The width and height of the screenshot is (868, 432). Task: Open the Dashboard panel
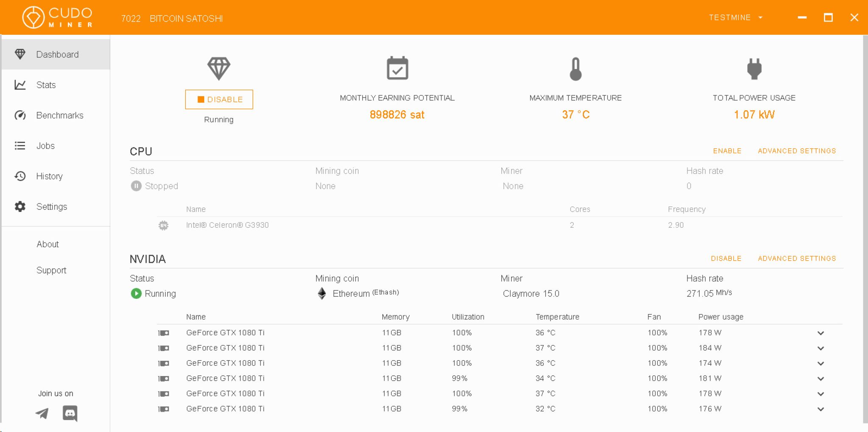[57, 54]
